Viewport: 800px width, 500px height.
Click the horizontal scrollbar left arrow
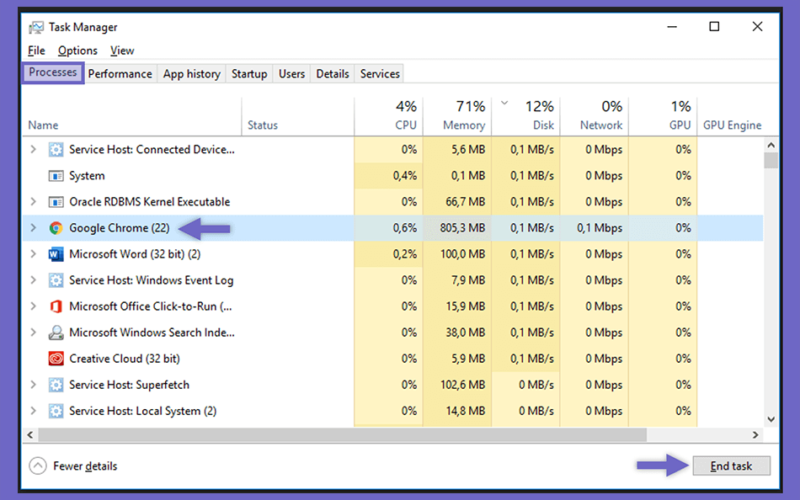coord(30,435)
